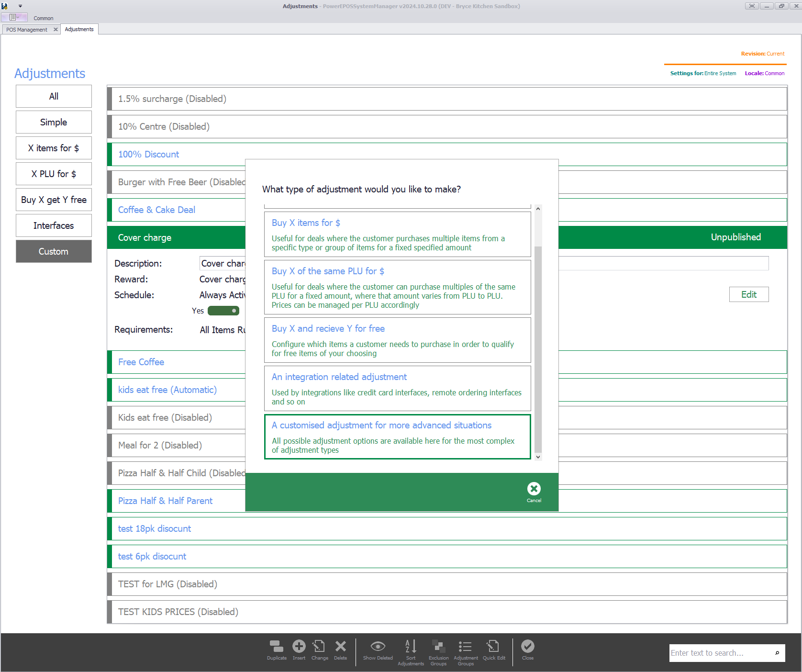Choose customised adjustment for advanced situations
This screenshot has height=672, width=802.
(398, 437)
